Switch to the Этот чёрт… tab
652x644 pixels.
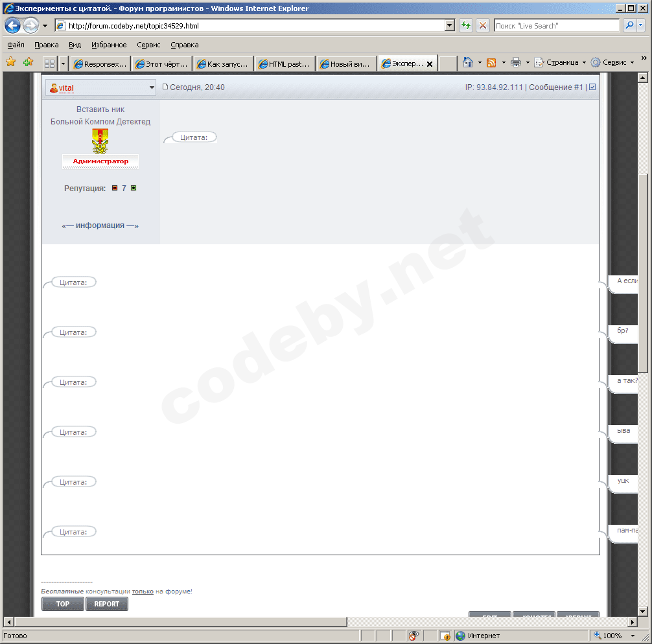162,64
